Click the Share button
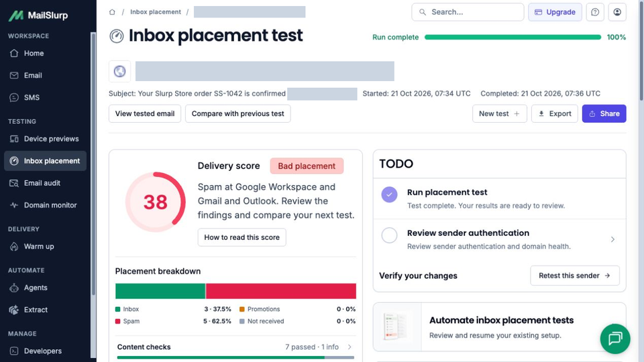 [x=604, y=114]
